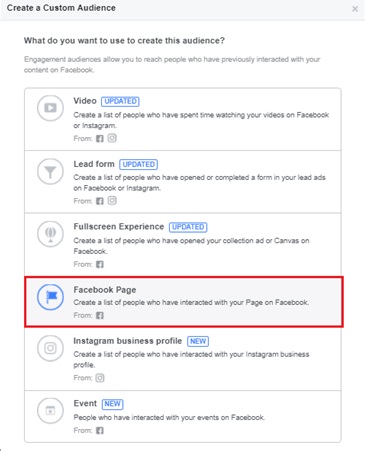Click the UPDATED badge beside Fullscreen Experience
The width and height of the screenshot is (366, 451).
coord(188,227)
